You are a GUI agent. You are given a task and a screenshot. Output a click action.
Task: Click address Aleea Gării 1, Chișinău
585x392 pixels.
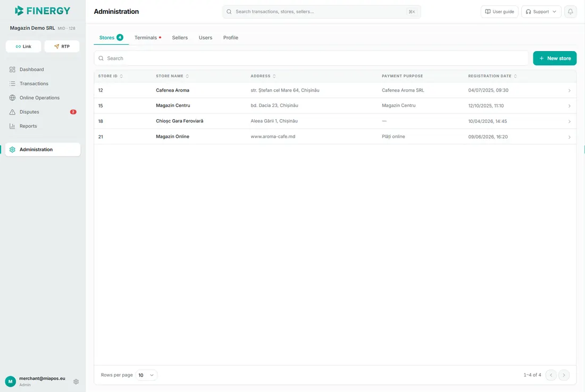(x=274, y=121)
